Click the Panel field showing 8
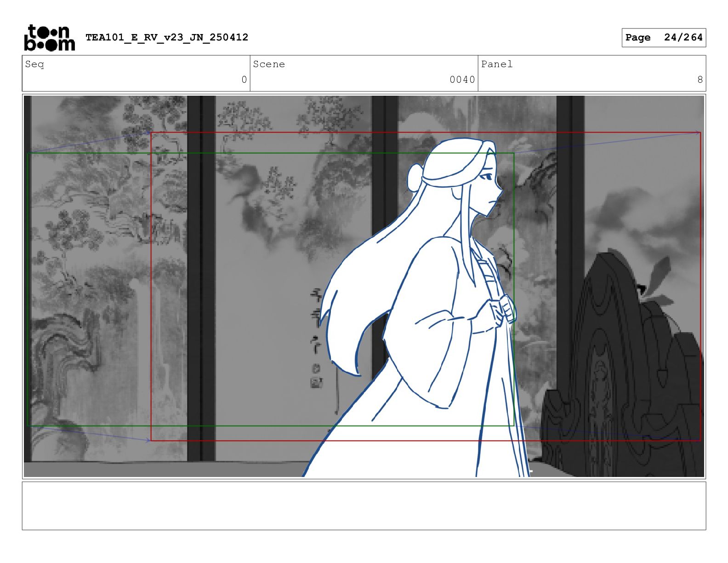This screenshot has height=563, width=728. point(592,74)
